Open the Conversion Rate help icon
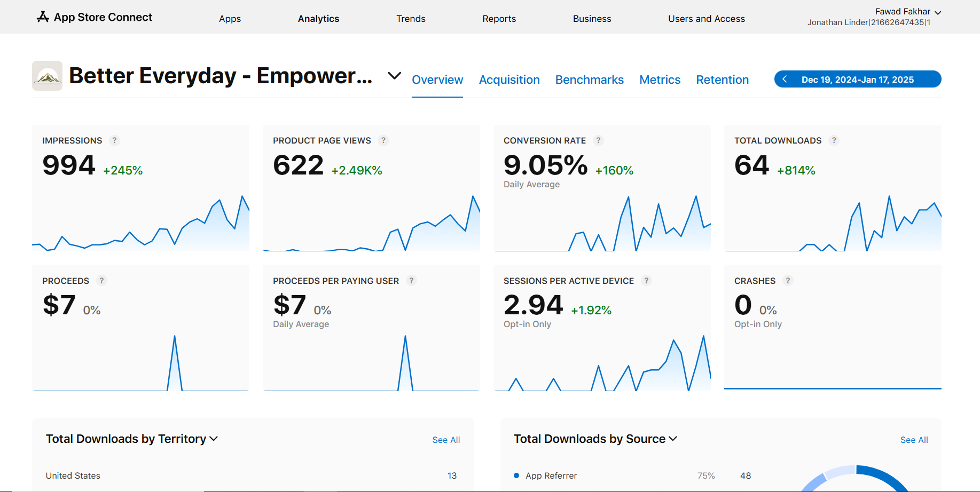The height and width of the screenshot is (492, 980). point(598,140)
